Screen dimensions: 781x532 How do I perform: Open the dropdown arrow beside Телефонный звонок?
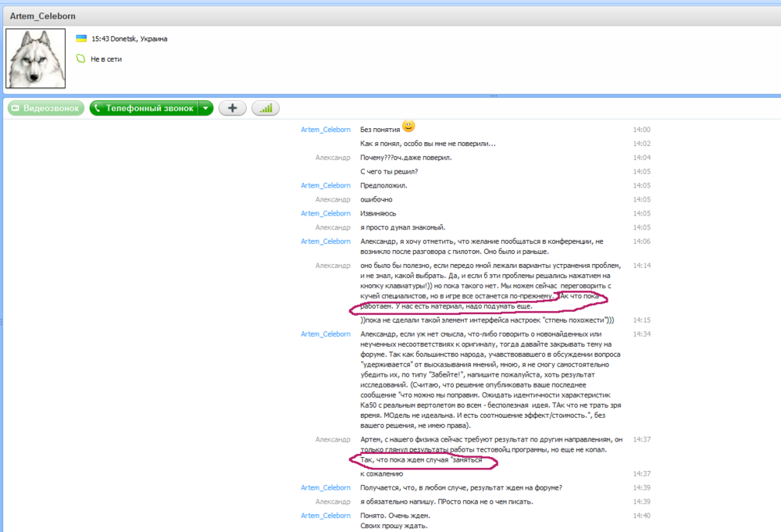[x=205, y=108]
